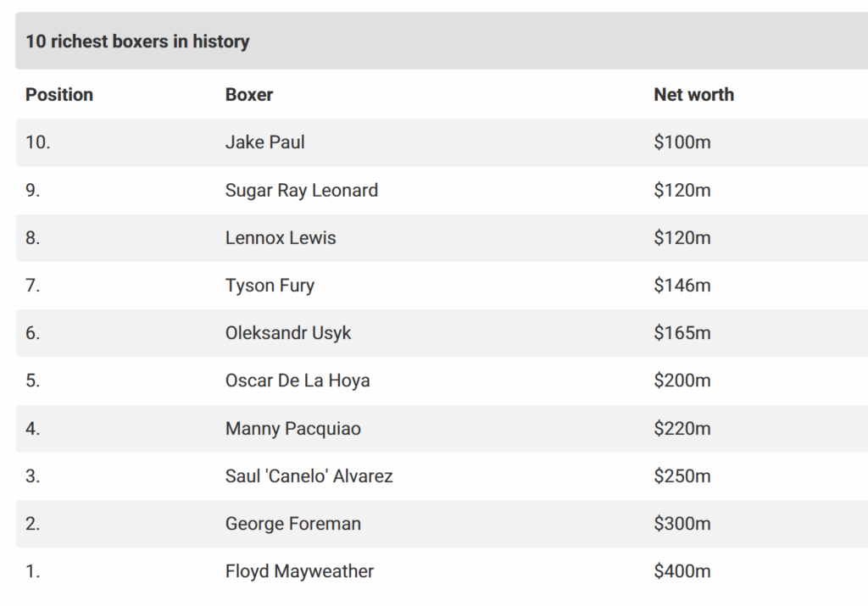
Task: Select the $146m net worth cell
Action: [682, 286]
